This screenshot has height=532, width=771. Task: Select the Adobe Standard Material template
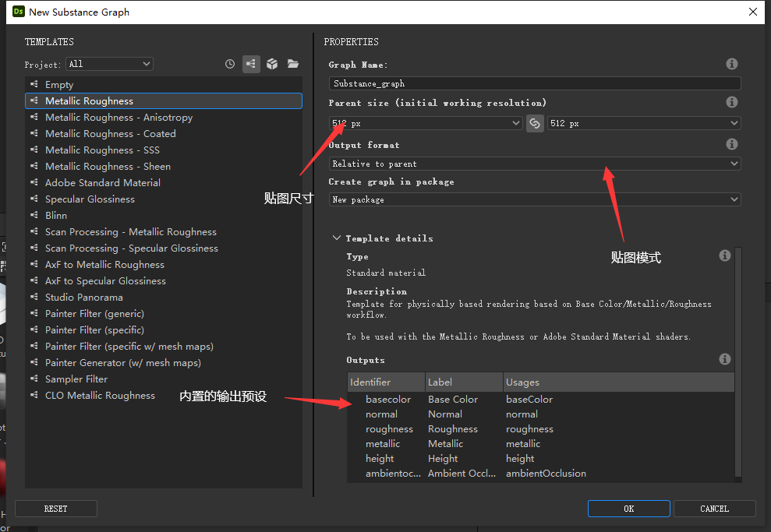(103, 182)
